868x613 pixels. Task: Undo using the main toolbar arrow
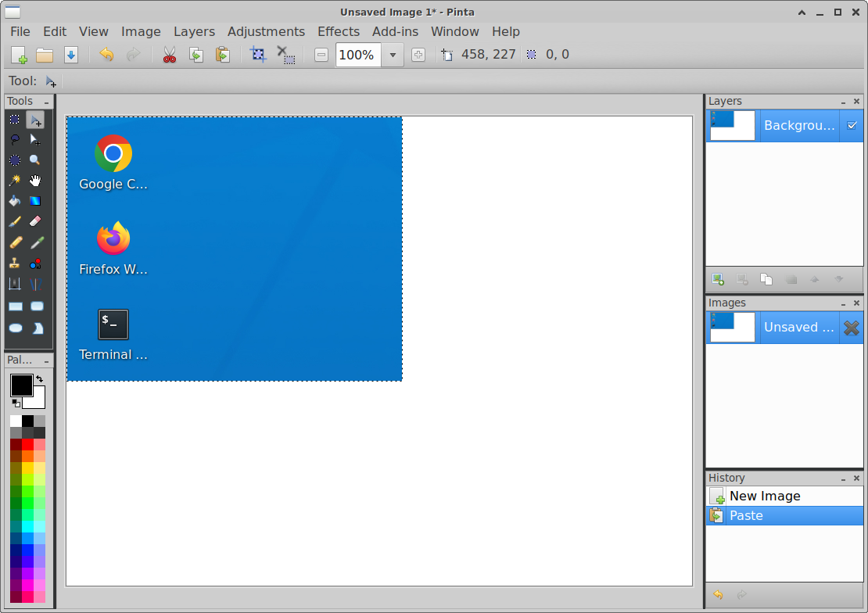tap(106, 54)
